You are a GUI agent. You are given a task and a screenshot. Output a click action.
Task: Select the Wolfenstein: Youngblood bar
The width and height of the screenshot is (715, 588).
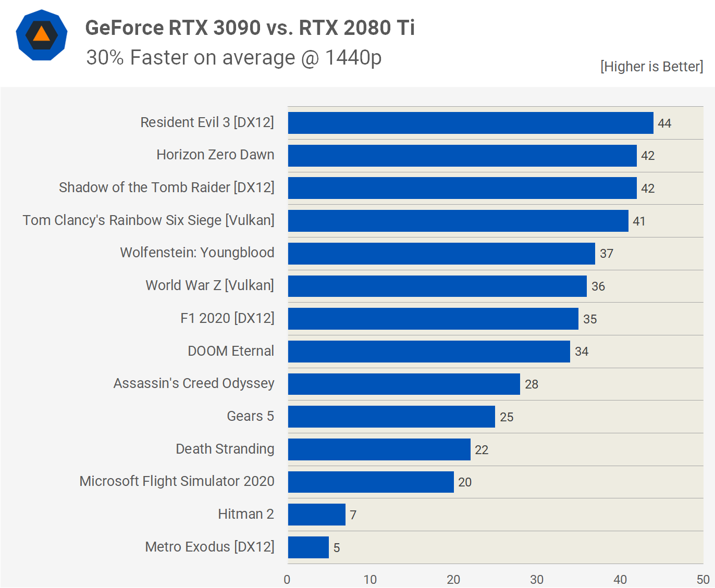coord(441,254)
